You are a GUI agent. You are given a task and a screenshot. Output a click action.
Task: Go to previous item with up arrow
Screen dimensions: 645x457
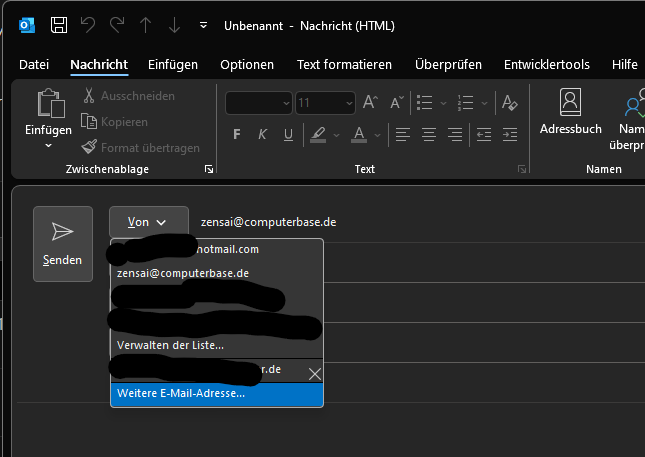(x=146, y=26)
